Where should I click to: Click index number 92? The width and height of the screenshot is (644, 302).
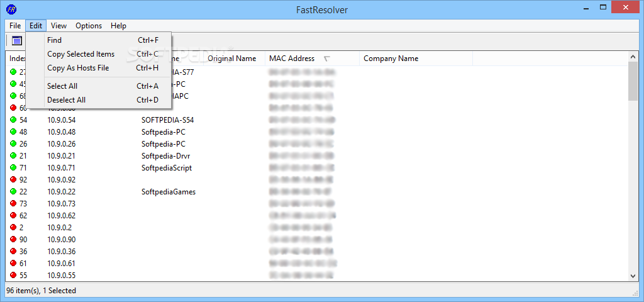23,180
